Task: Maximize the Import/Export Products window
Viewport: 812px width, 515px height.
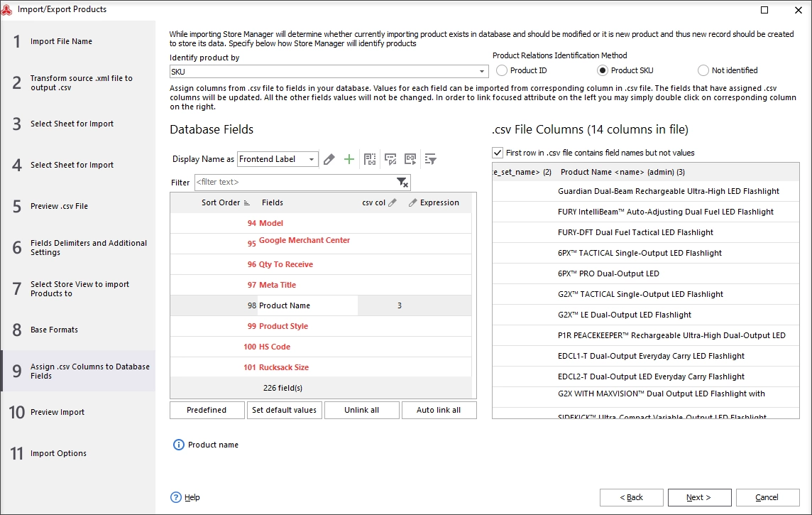Action: [x=764, y=10]
